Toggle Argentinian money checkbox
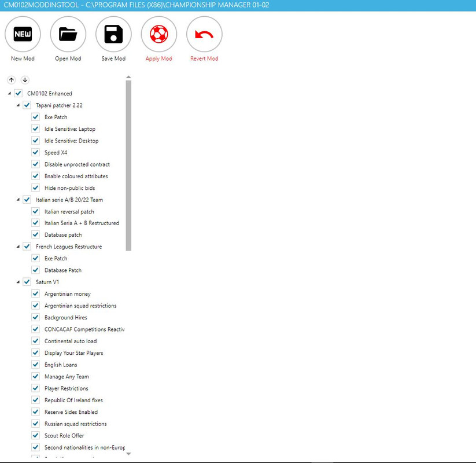 tap(35, 293)
